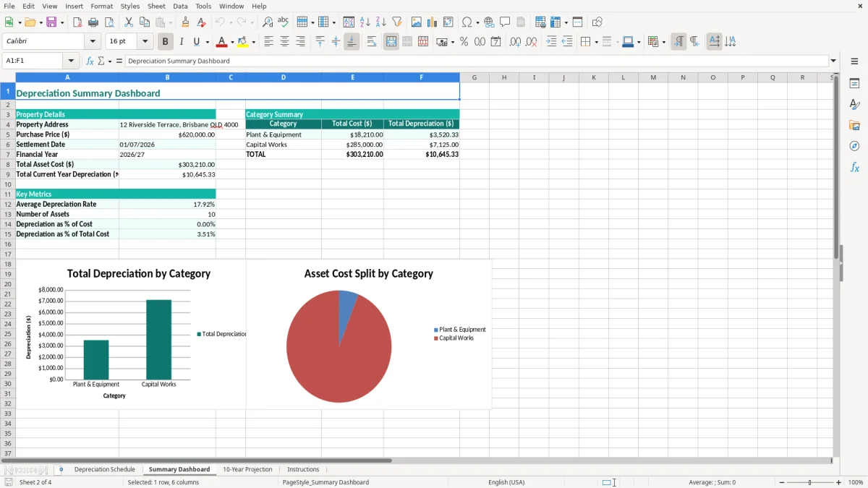Open the Tools menu
Viewport: 868px width, 488px height.
pos(203,6)
